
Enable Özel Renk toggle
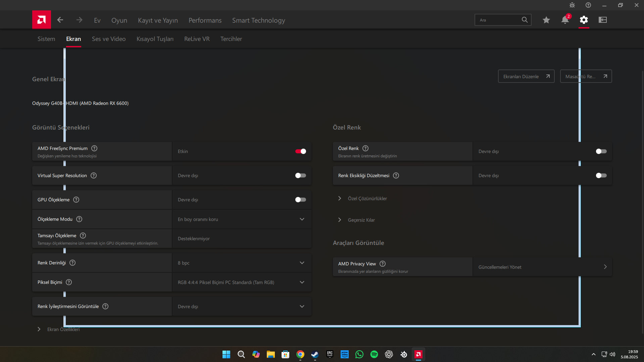pyautogui.click(x=601, y=151)
